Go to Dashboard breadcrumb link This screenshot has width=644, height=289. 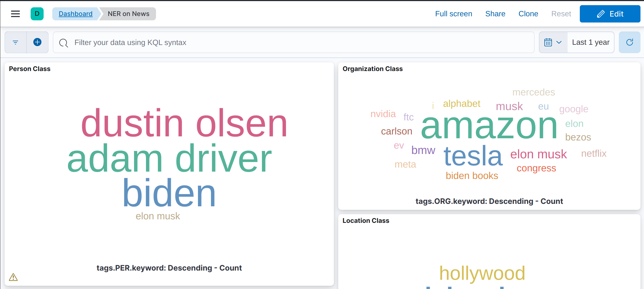pos(76,14)
